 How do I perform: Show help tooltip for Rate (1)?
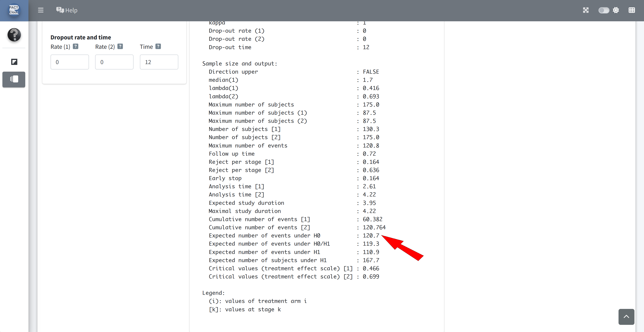click(75, 47)
